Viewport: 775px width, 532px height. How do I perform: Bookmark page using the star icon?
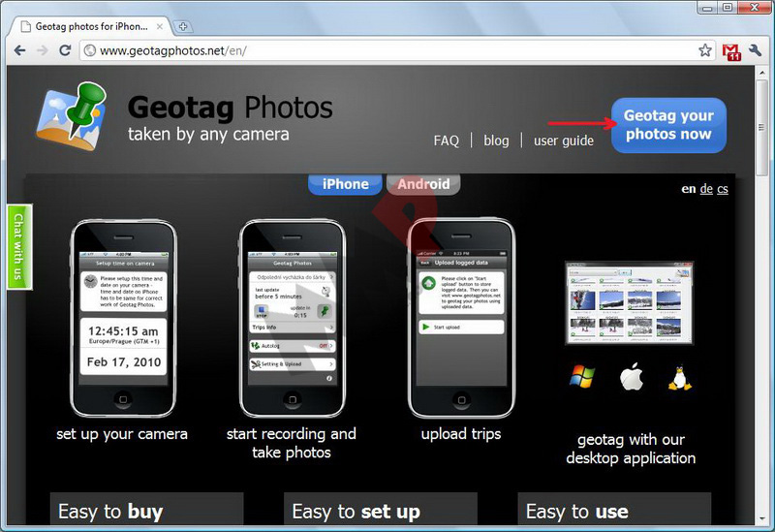pyautogui.click(x=705, y=50)
